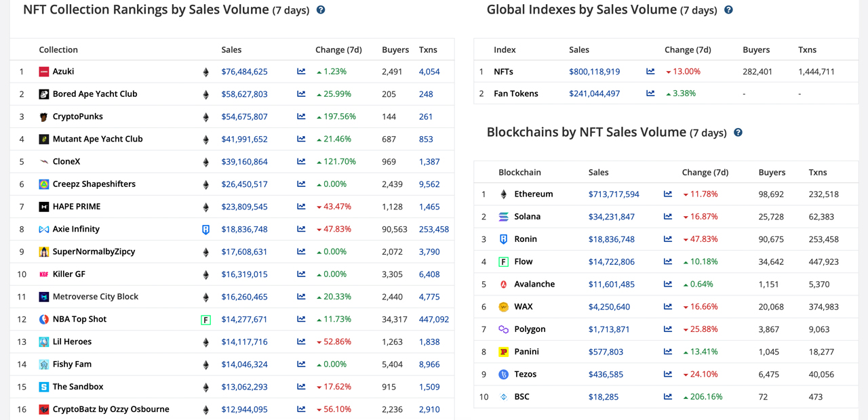Select the Bored Ape Yacht Club logo
The width and height of the screenshot is (868, 420).
(42, 93)
